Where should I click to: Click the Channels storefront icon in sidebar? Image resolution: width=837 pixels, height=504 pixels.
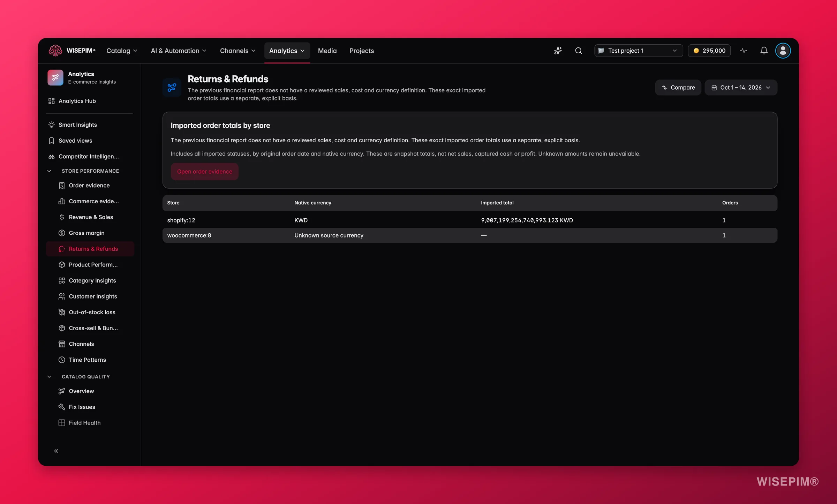pos(62,344)
